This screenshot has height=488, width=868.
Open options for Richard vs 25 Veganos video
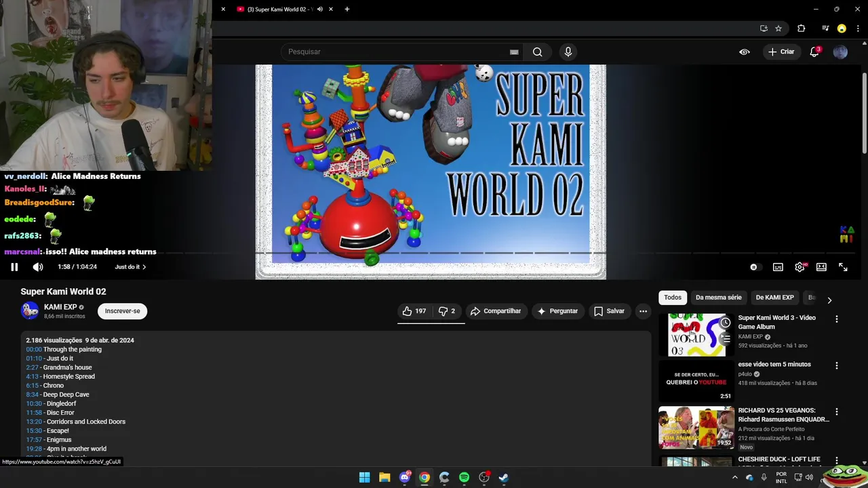[836, 411]
